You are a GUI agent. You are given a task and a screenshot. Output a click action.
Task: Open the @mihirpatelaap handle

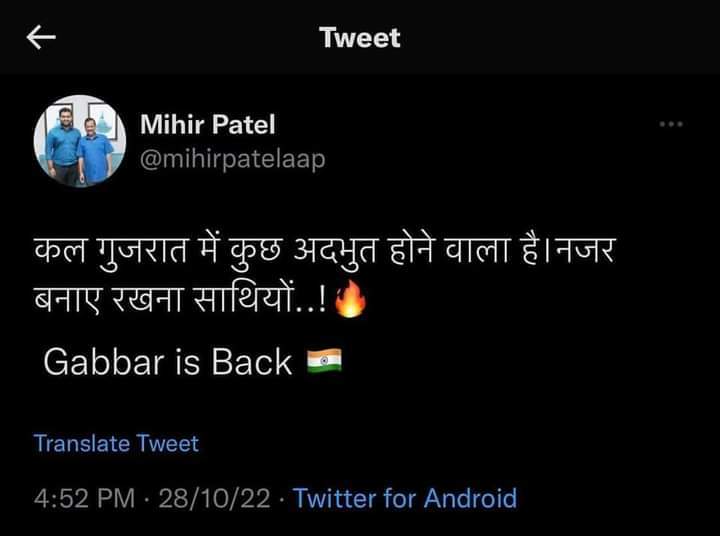(232, 160)
